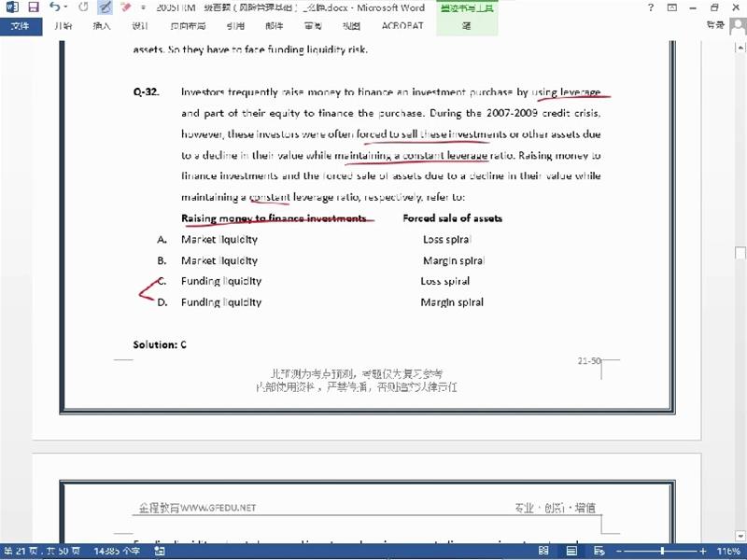The width and height of the screenshot is (747, 560).
Task: Undo the last action
Action: 55,7
